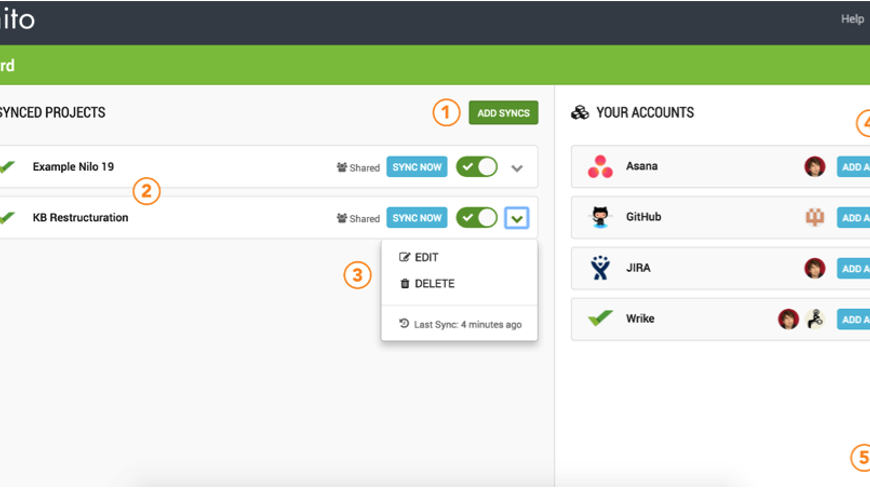The height and width of the screenshot is (488, 870).
Task: Expand options chevron for Example Nilo 19
Action: [517, 168]
